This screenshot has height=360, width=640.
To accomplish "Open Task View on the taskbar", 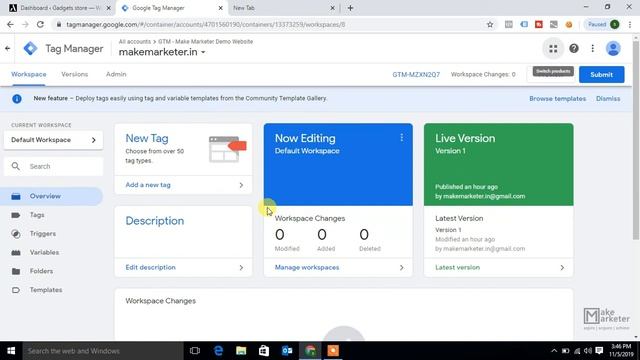I will point(195,351).
